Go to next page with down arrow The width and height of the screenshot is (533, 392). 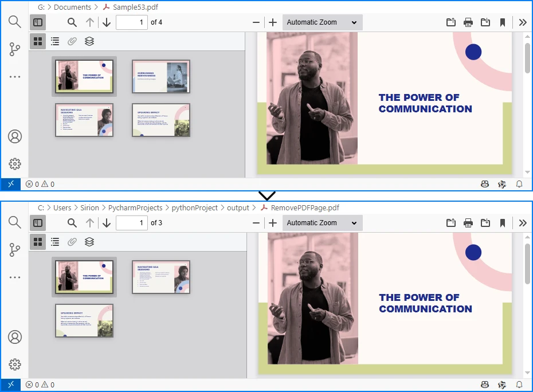(x=106, y=22)
